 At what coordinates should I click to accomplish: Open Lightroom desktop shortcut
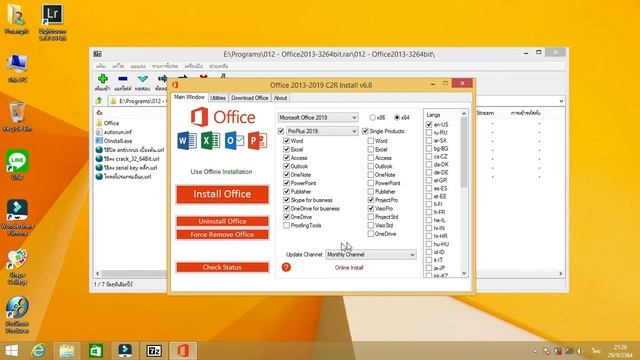(52, 21)
